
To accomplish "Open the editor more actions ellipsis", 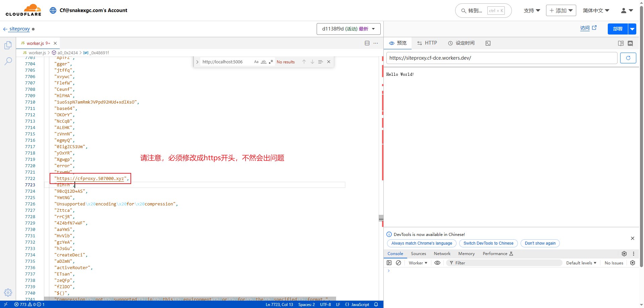I will 376,43.
